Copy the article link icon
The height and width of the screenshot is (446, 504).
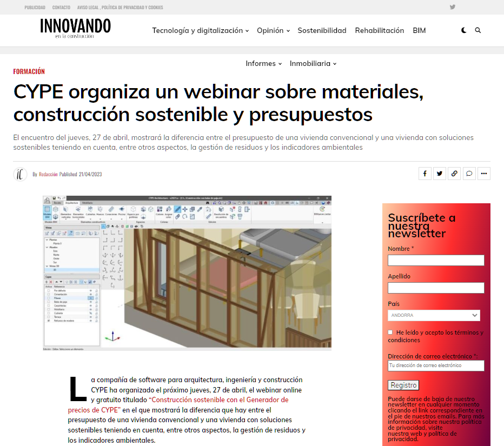(x=454, y=173)
